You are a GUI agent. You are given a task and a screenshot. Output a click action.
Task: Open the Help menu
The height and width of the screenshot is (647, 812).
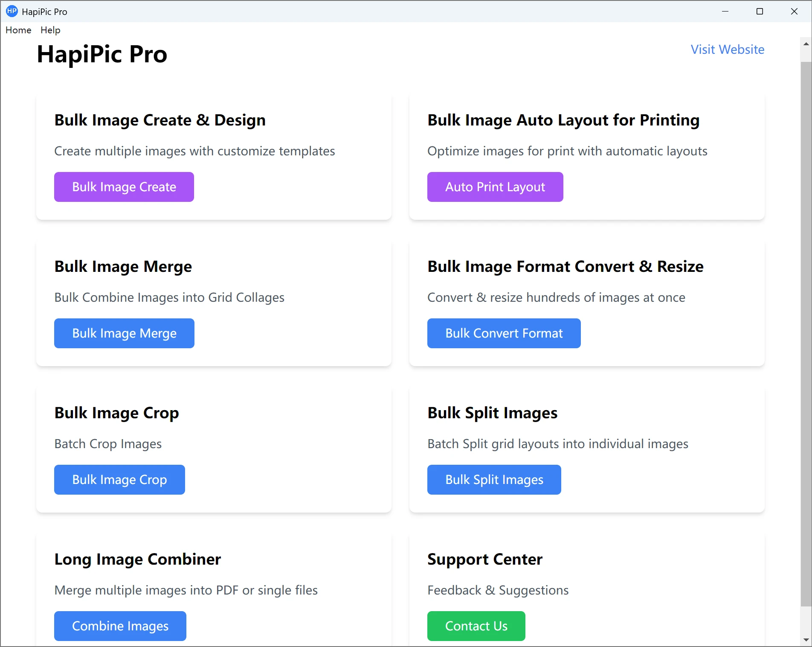50,30
